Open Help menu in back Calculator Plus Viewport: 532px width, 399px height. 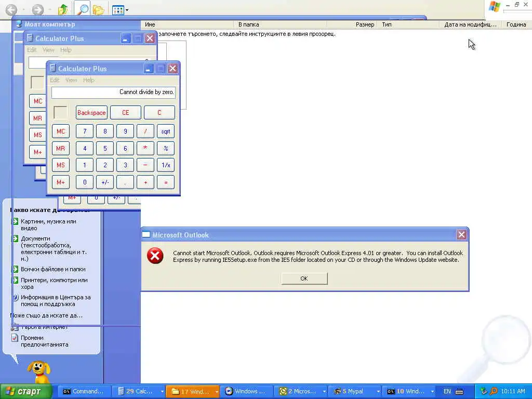[x=66, y=50]
